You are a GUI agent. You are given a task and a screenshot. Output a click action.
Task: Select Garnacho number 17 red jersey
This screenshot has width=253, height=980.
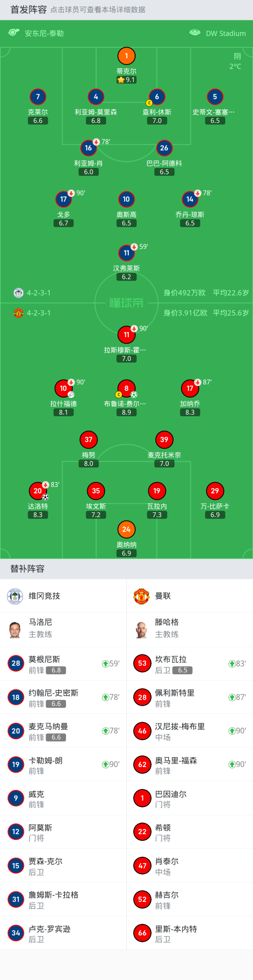190,388
